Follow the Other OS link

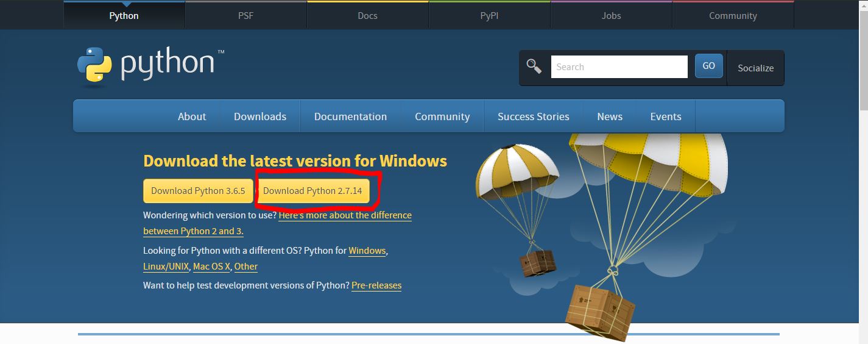246,267
